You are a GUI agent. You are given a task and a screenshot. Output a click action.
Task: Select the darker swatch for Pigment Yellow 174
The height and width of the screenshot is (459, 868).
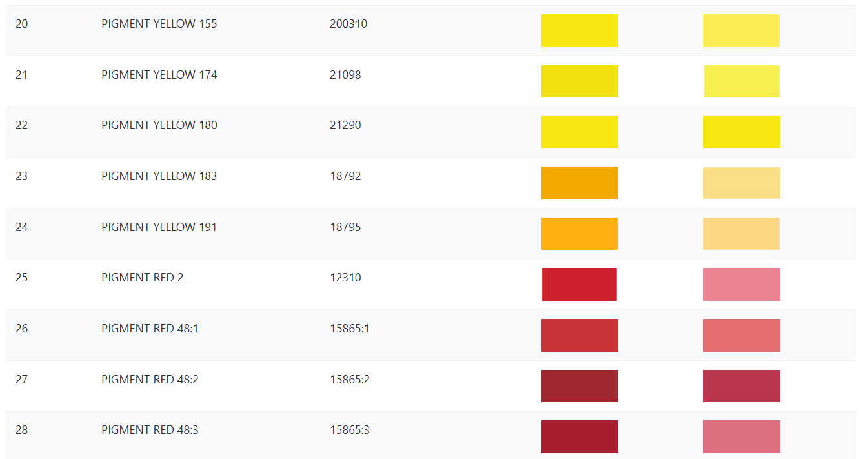[x=580, y=81]
